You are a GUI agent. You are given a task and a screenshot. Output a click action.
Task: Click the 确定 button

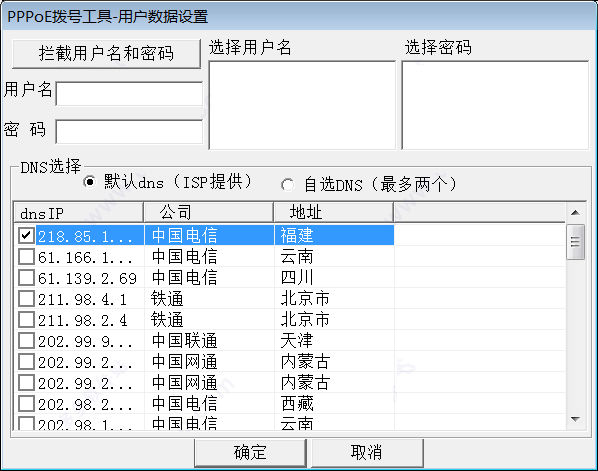coord(250,453)
